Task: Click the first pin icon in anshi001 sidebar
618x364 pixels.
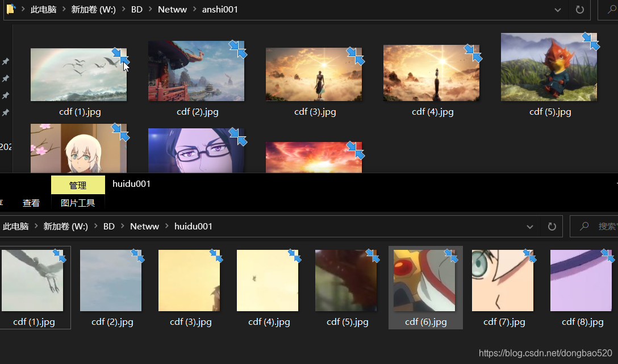Action: coord(6,61)
